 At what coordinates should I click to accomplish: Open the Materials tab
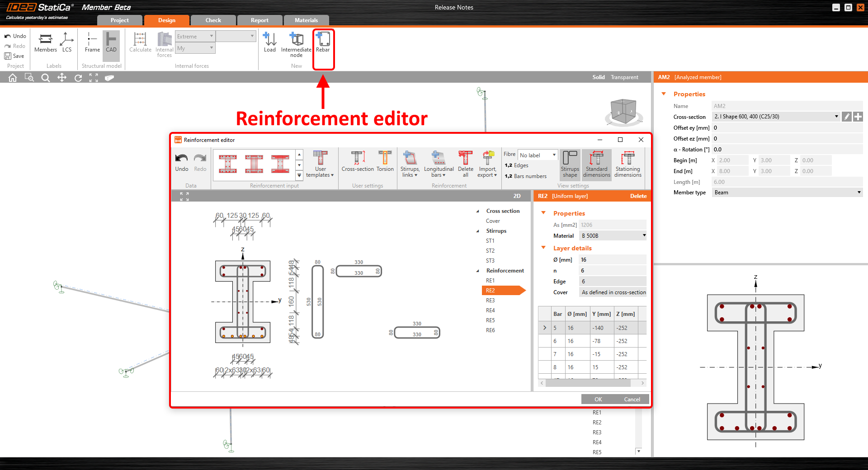tap(306, 20)
